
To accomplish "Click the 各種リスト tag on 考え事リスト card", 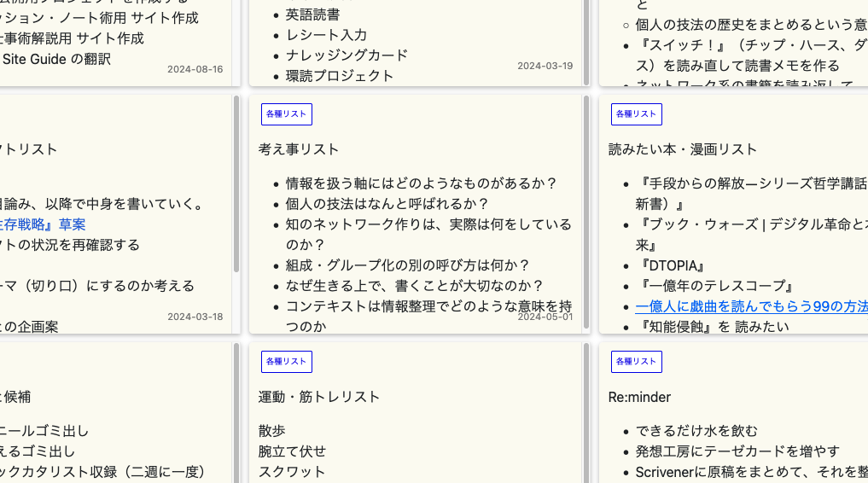I will (x=286, y=114).
